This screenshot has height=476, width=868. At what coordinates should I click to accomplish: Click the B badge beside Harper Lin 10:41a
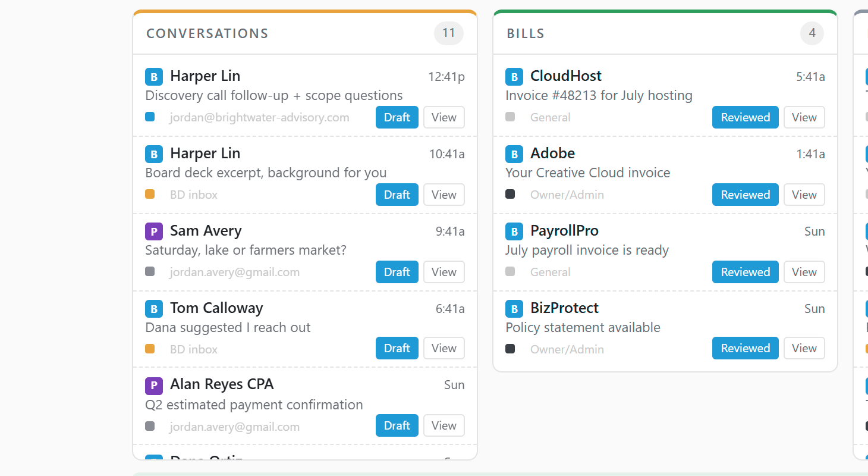pos(154,154)
